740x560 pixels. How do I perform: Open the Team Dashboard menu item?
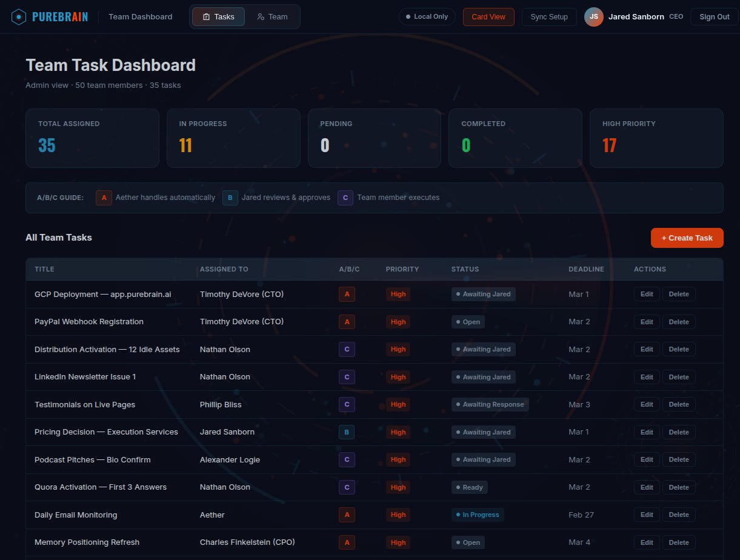pos(140,16)
